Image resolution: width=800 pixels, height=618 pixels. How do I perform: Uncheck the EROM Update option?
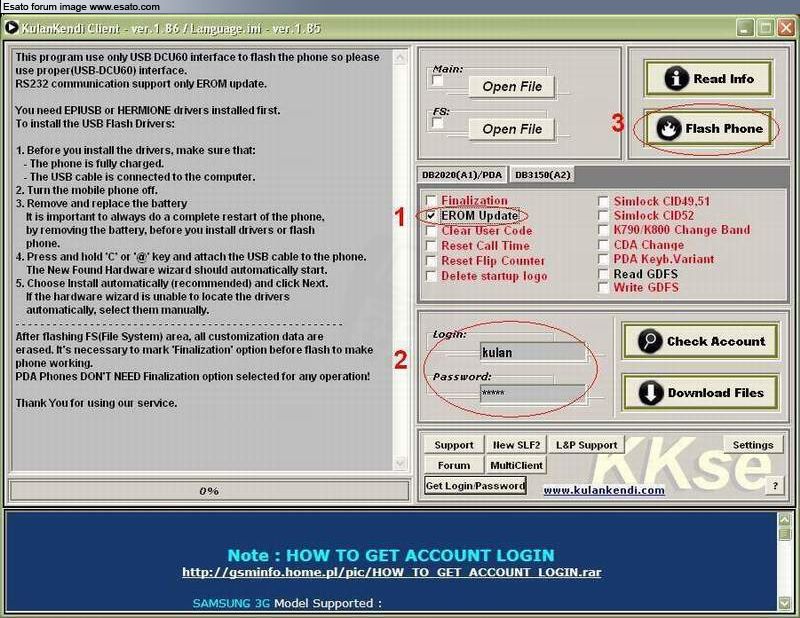(431, 216)
